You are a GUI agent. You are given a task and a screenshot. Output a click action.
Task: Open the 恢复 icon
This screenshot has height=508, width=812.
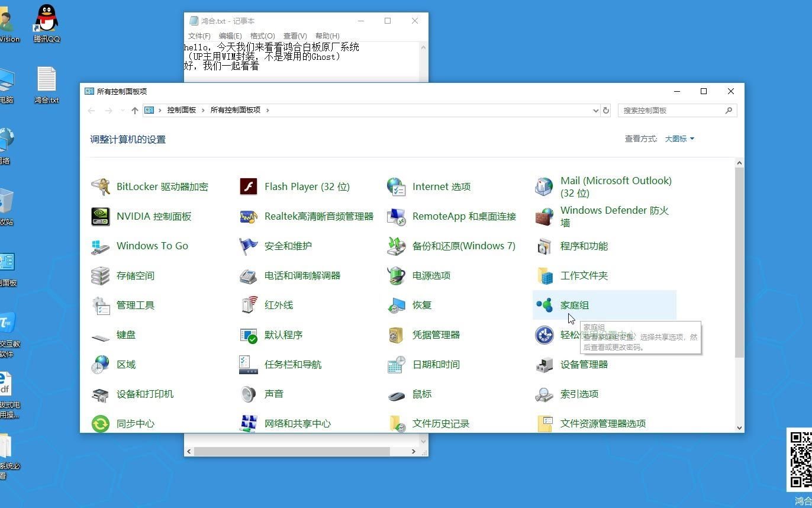[397, 305]
